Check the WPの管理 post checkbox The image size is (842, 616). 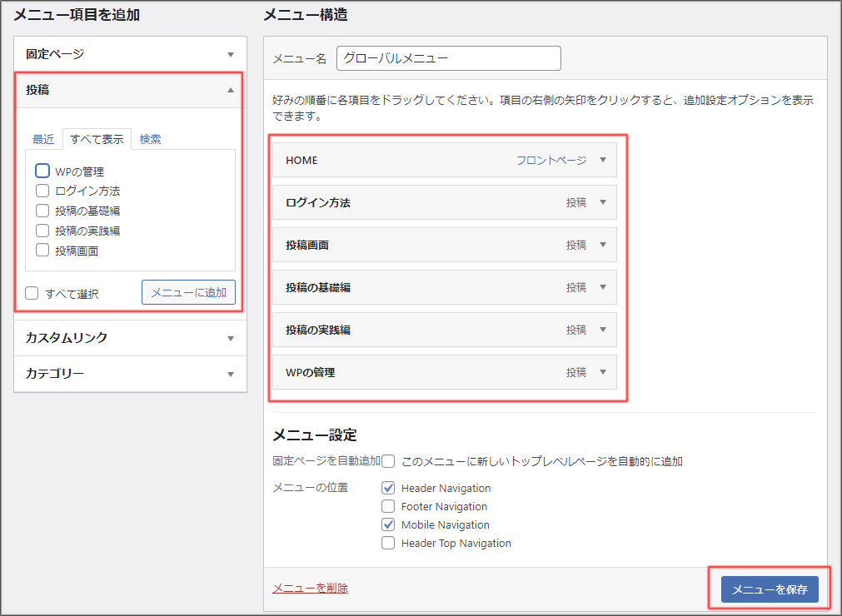[x=42, y=171]
